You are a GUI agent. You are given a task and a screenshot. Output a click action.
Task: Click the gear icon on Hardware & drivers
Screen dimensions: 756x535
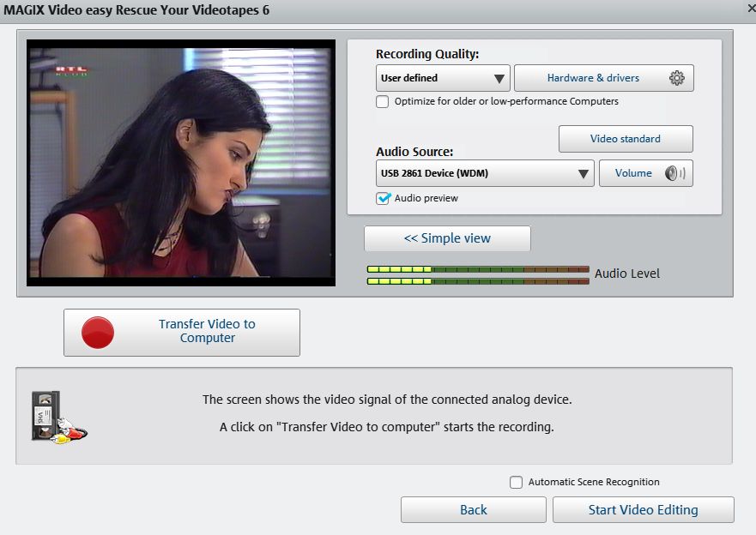(x=676, y=78)
